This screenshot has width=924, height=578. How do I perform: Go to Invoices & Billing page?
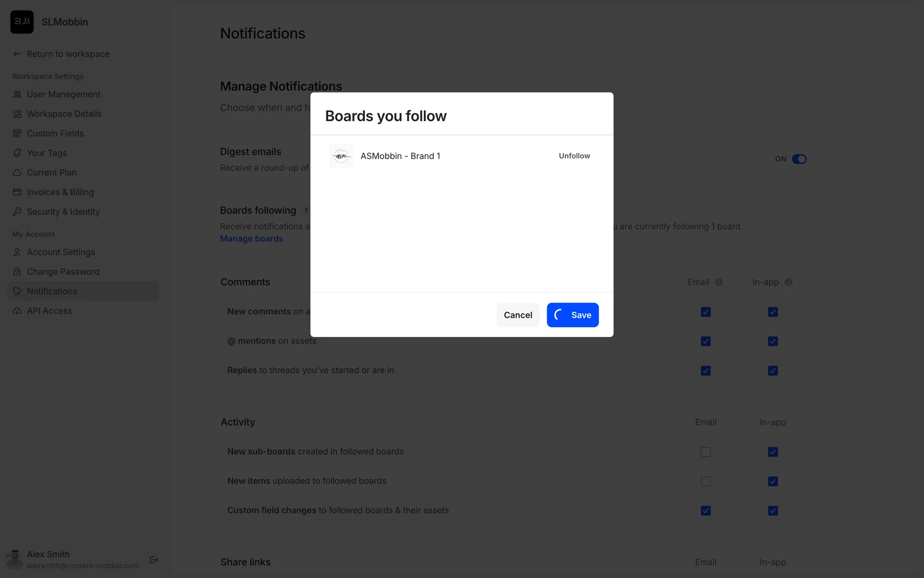[60, 192]
